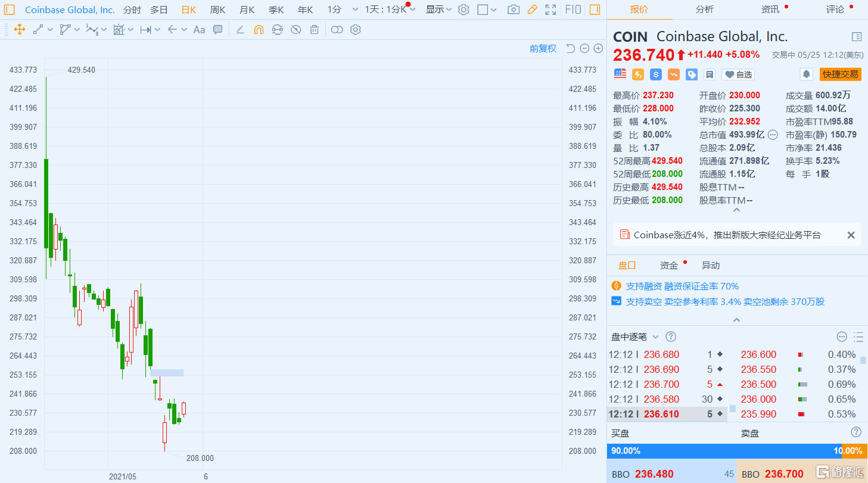The height and width of the screenshot is (483, 868).
Task: Open the fullscreen chart icon
Action: coord(551,10)
